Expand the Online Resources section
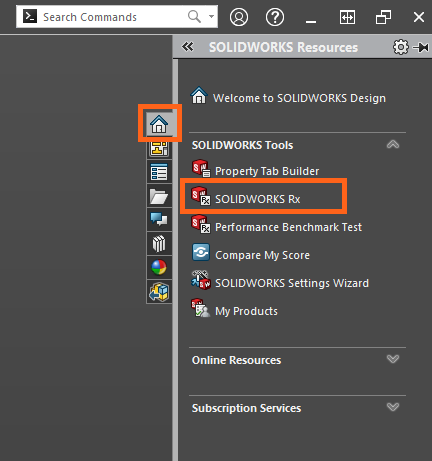The height and width of the screenshot is (461, 432). [393, 359]
